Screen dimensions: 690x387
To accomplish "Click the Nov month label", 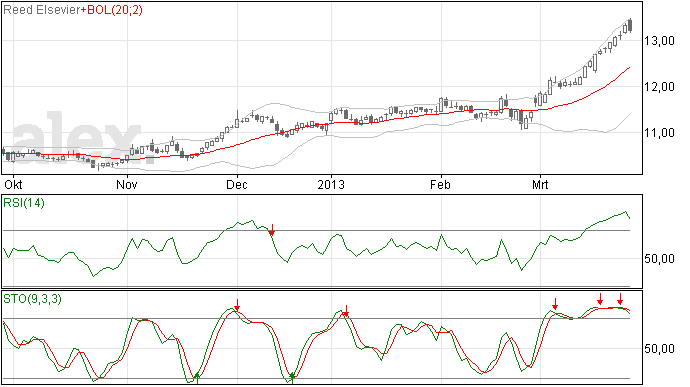I will (127, 184).
